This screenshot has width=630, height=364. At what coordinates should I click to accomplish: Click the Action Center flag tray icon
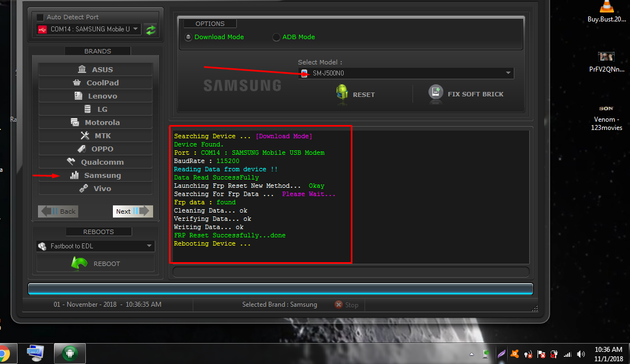click(x=541, y=354)
